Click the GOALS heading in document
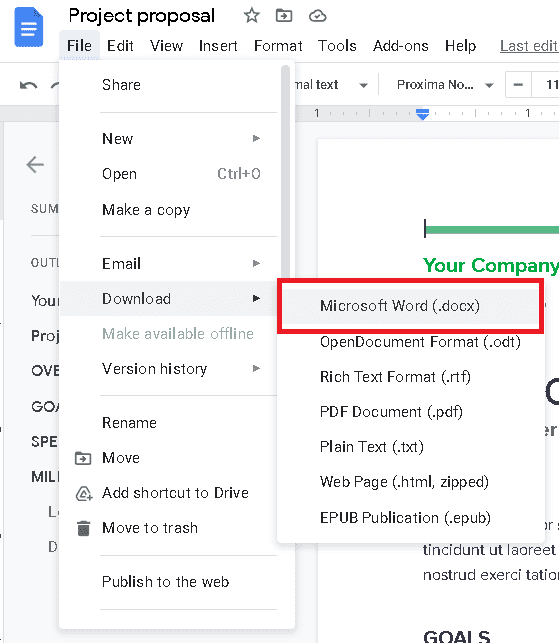Image resolution: width=559 pixels, height=643 pixels. pyautogui.click(x=456, y=636)
